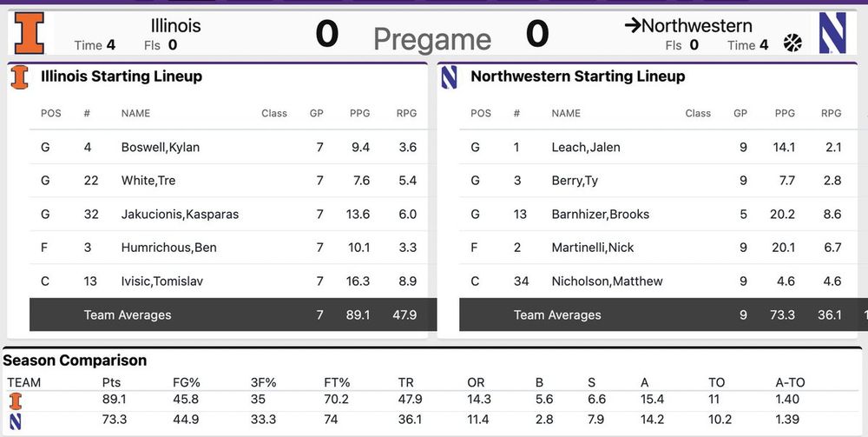The width and height of the screenshot is (868, 437).
Task: Click the Illinois Team Averages row
Action: [x=128, y=315]
